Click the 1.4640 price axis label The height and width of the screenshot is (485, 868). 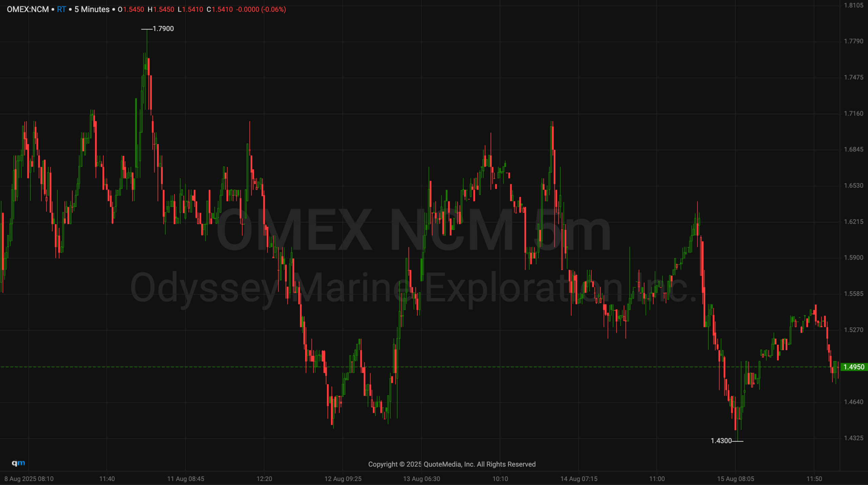click(853, 402)
